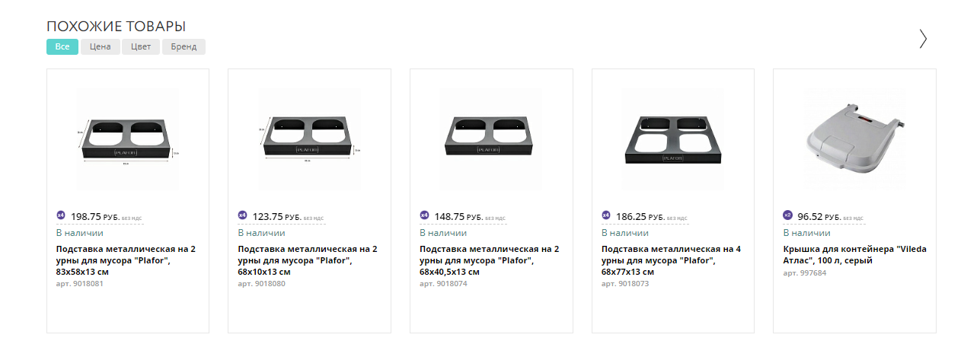Viewport: 980px width, 341px height.
Task: Open the grey Vileda container lid image
Action: [854, 139]
